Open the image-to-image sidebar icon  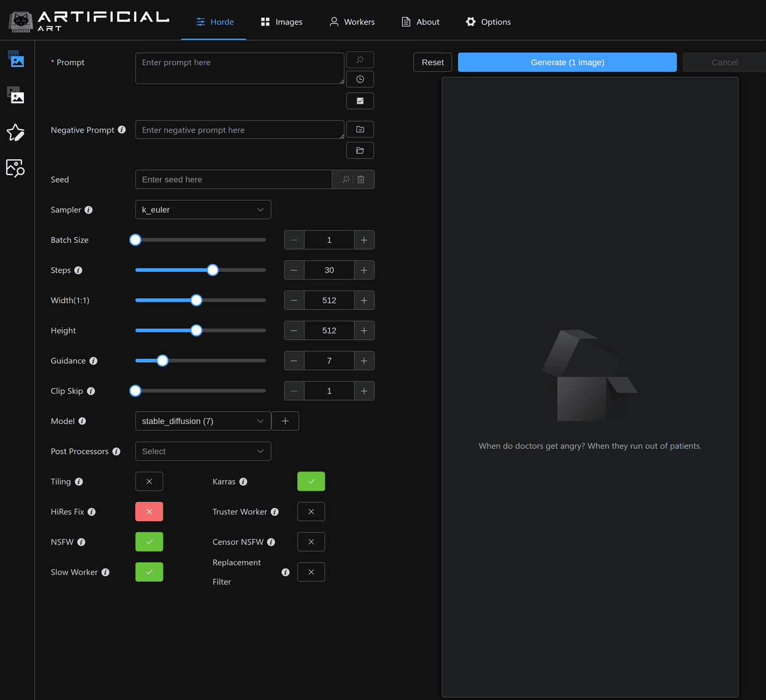coord(16,95)
